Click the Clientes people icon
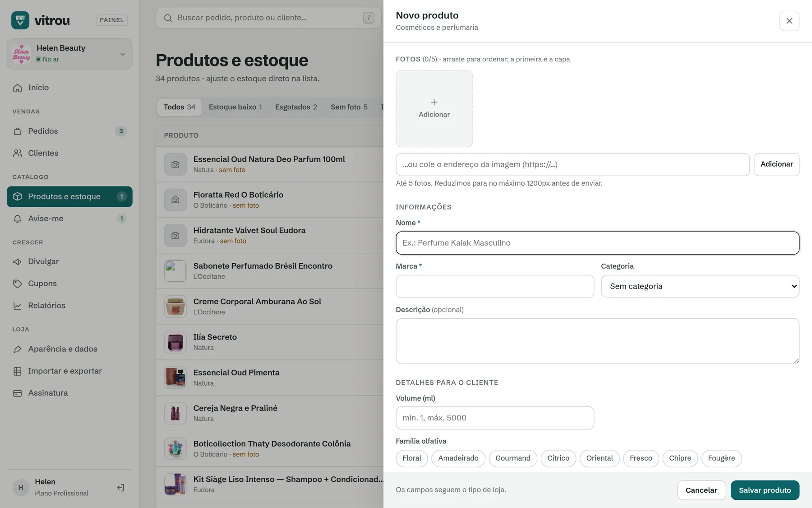The height and width of the screenshot is (508, 812). coord(18,153)
